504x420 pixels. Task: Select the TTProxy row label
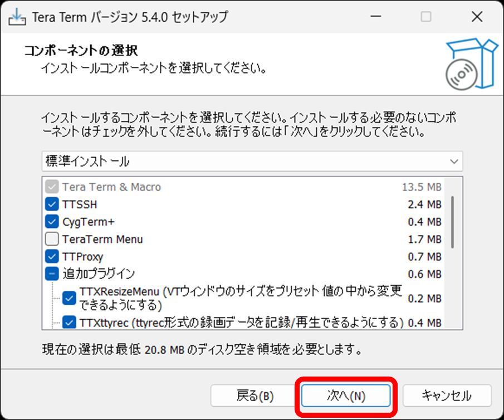coord(82,257)
